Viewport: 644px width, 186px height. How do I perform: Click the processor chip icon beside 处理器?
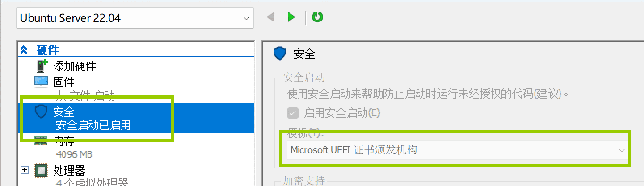(x=41, y=170)
